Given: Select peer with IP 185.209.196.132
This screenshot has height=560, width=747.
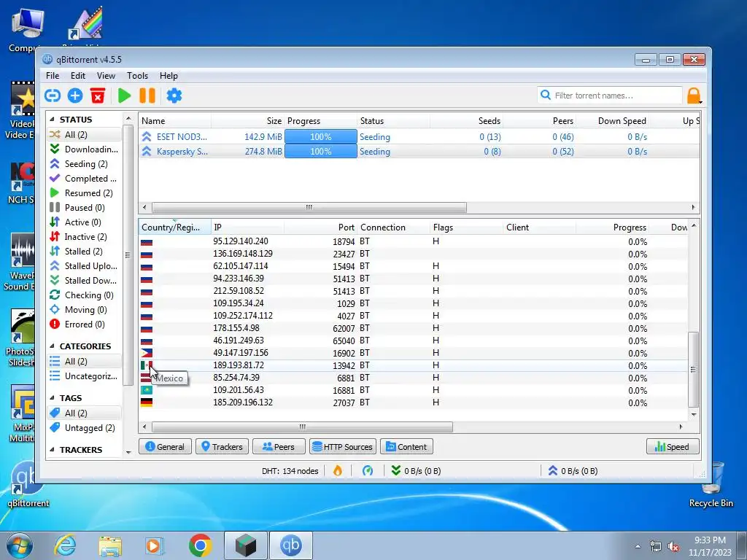Looking at the screenshot, I should [413, 402].
